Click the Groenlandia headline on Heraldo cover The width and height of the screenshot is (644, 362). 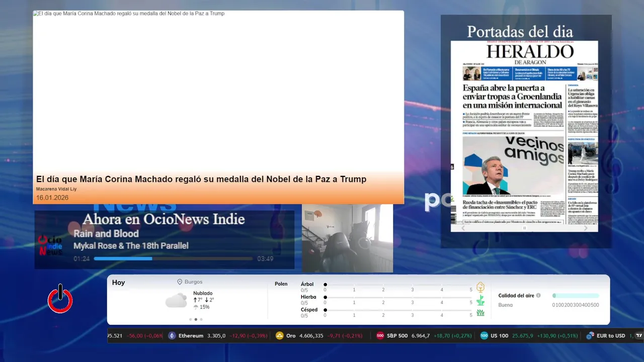(x=512, y=97)
